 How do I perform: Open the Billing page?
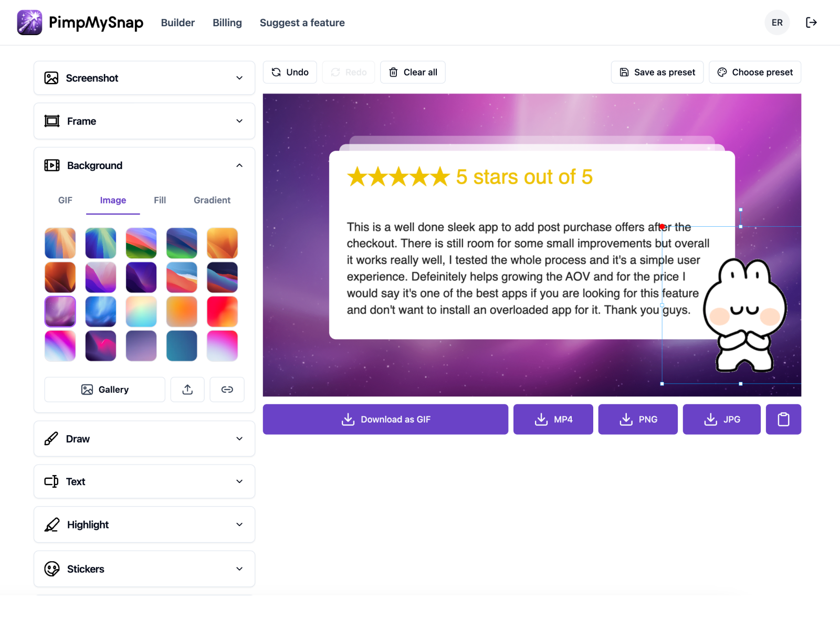pos(227,23)
